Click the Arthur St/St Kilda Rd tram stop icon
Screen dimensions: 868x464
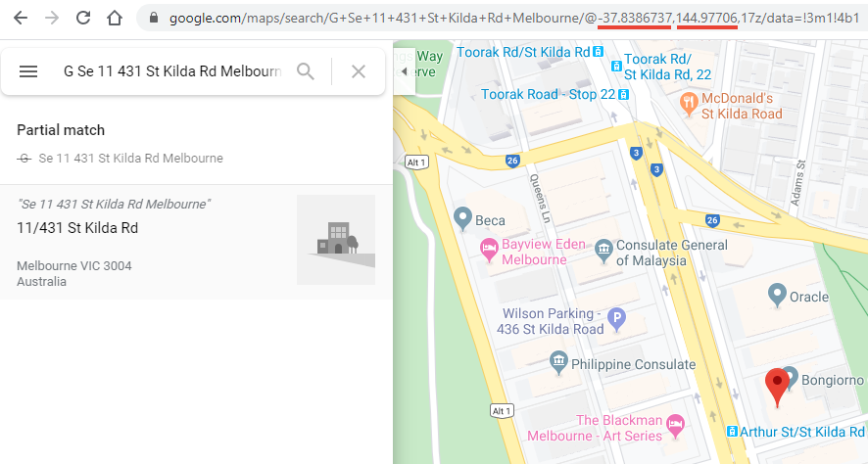coord(732,431)
